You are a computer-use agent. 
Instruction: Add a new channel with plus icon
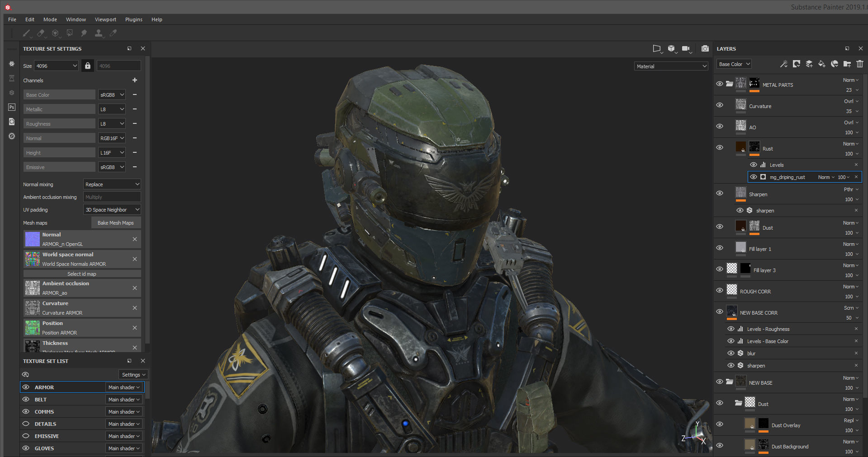point(135,80)
